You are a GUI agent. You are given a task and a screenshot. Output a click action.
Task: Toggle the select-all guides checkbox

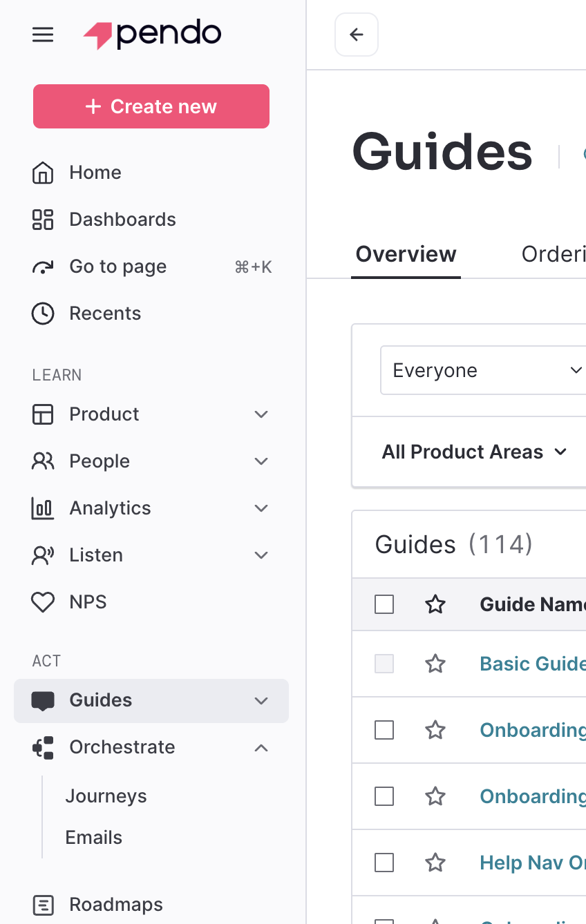(x=384, y=605)
